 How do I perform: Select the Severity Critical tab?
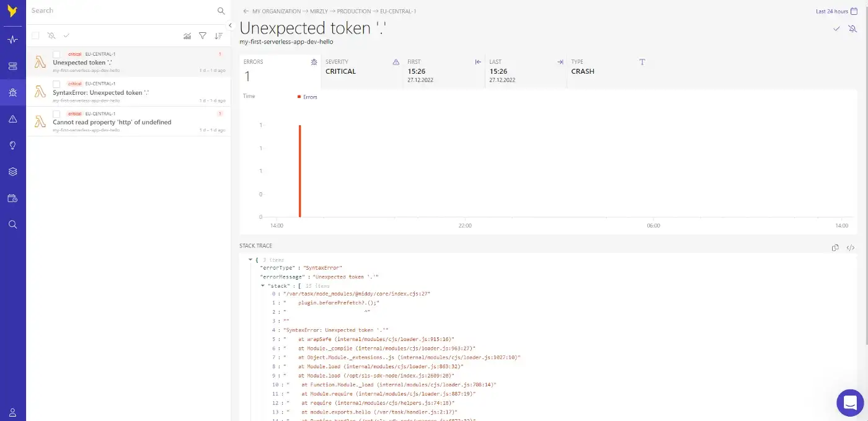point(362,71)
